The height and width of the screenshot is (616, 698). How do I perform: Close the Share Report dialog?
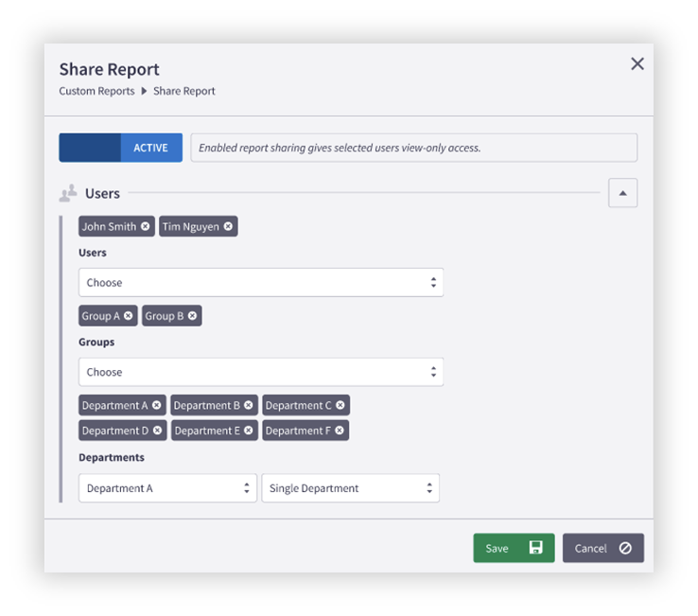pos(637,63)
